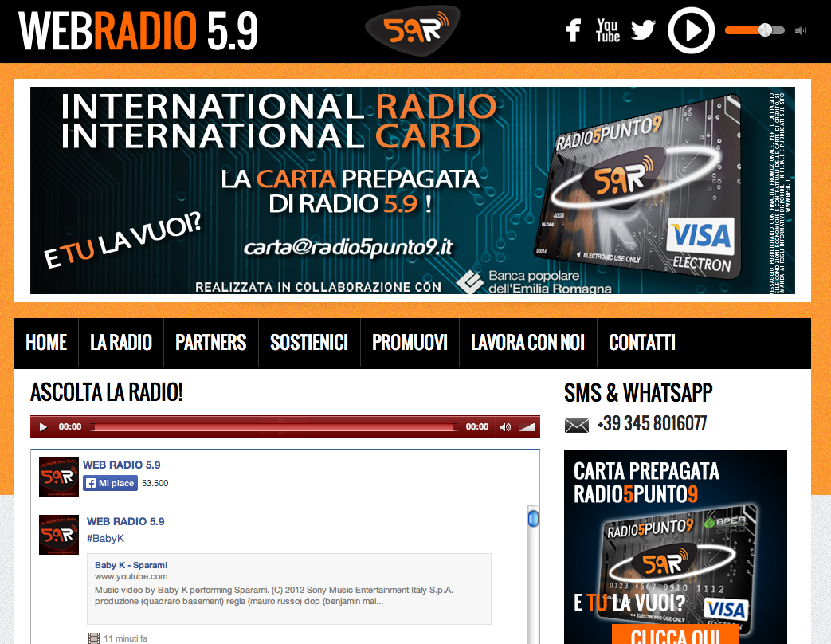The image size is (831, 644).
Task: Click the 53.500 likes count
Action: coord(155,483)
